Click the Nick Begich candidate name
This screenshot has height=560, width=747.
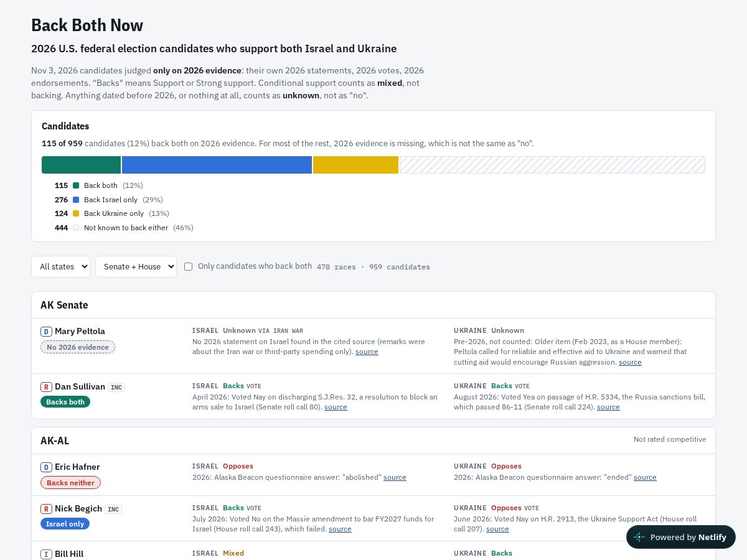78,508
